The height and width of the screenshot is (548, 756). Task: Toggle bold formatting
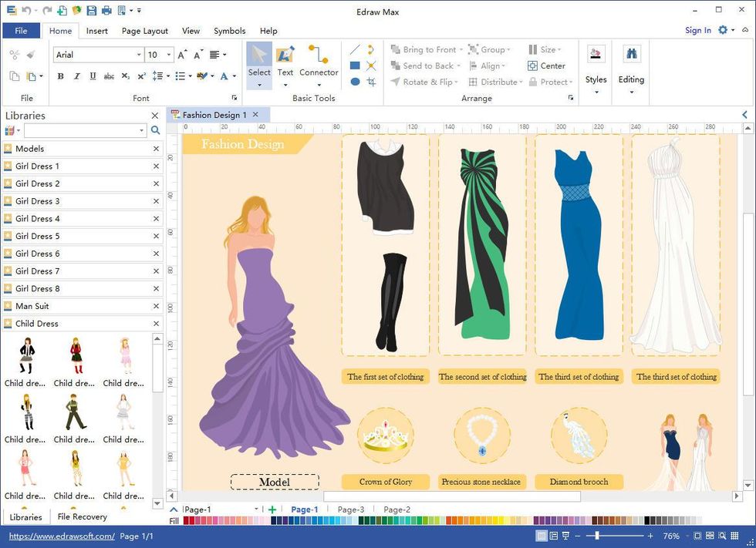(x=60, y=76)
